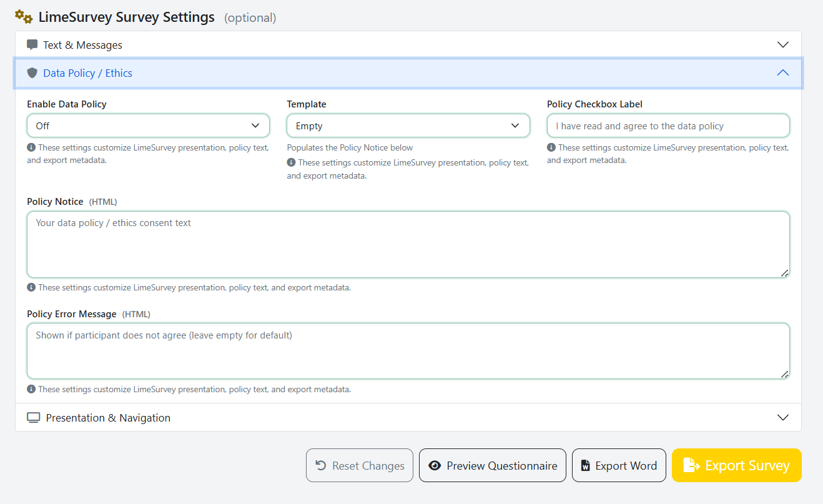Click the info icon under Policy Checkbox Label
Screen dimensions: 823x504
coord(551,148)
